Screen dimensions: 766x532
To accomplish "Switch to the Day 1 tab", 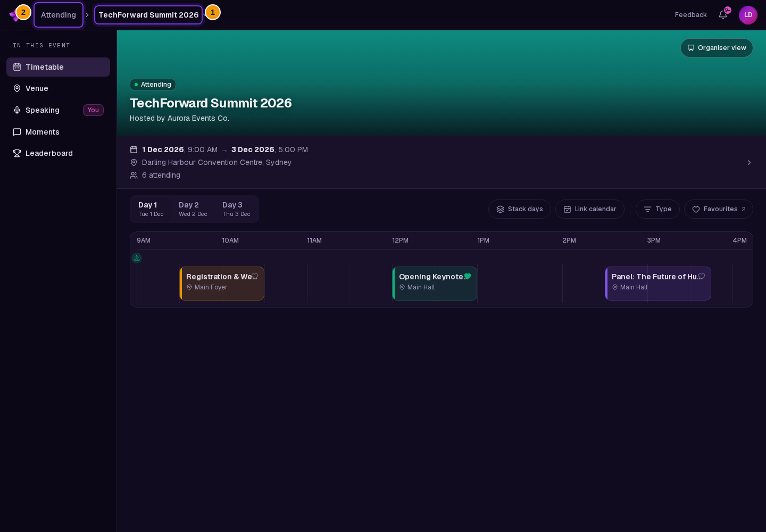I will click(x=151, y=209).
